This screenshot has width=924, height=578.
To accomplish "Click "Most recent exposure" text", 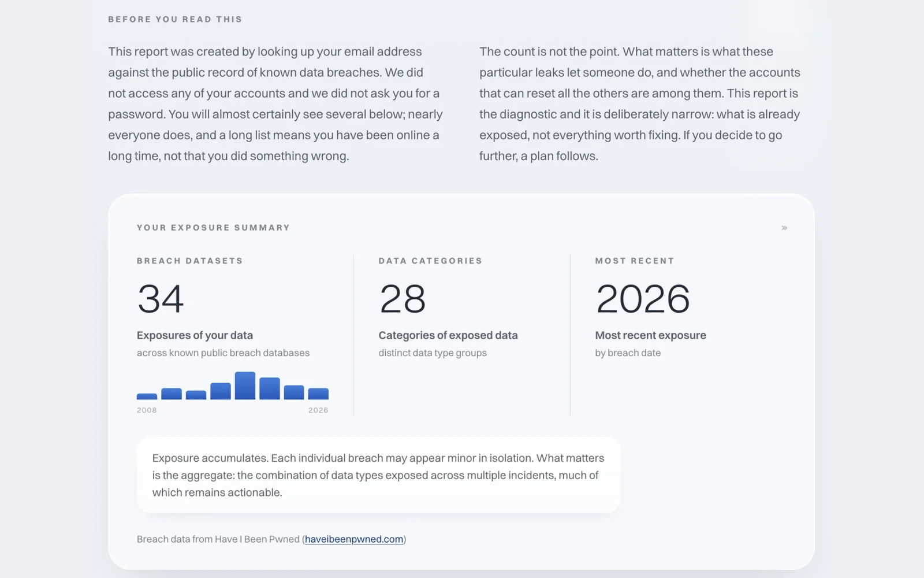I will pos(651,335).
